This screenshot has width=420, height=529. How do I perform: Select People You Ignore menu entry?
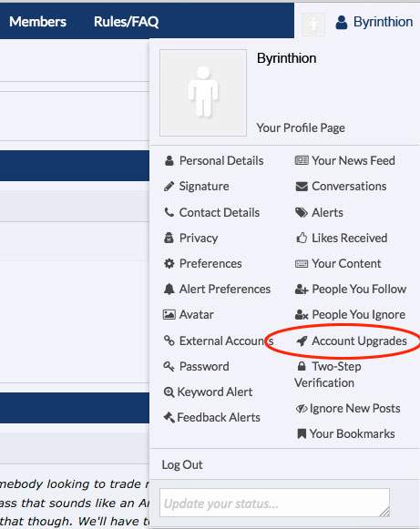click(350, 315)
